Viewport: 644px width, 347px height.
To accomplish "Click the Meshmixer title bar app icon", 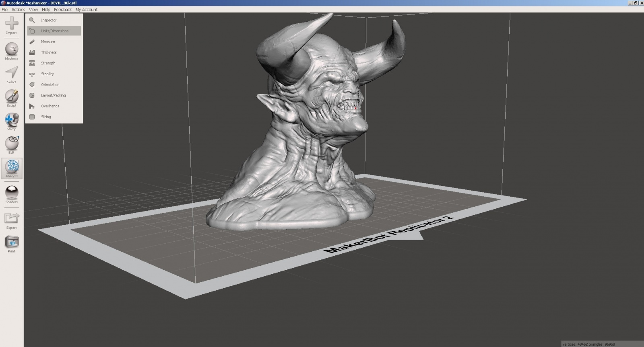I will click(x=3, y=3).
